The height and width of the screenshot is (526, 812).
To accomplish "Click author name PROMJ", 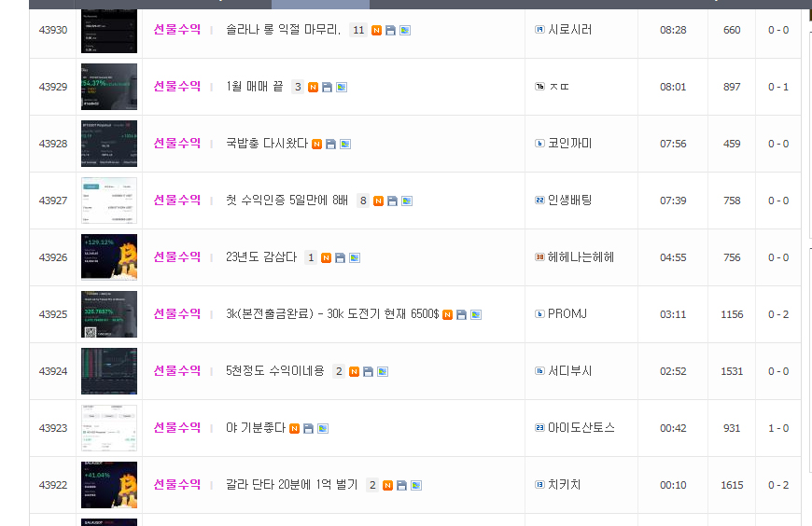I will (x=567, y=314).
